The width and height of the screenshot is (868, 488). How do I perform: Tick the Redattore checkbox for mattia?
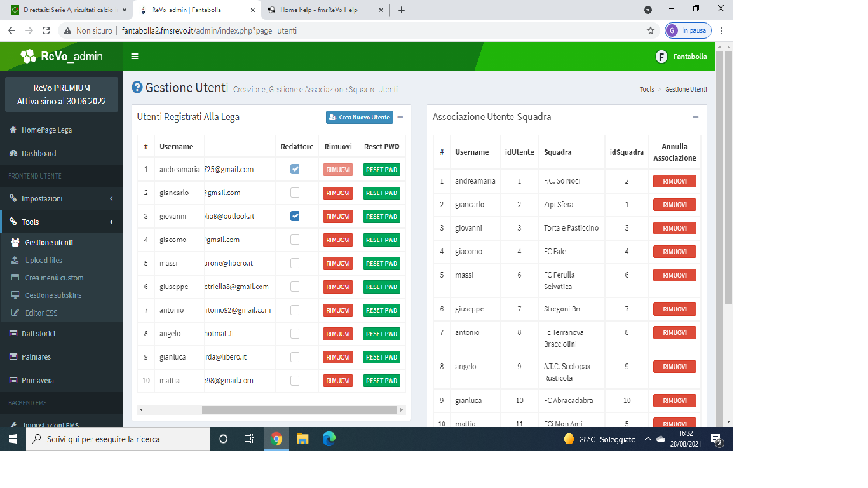[x=295, y=381]
